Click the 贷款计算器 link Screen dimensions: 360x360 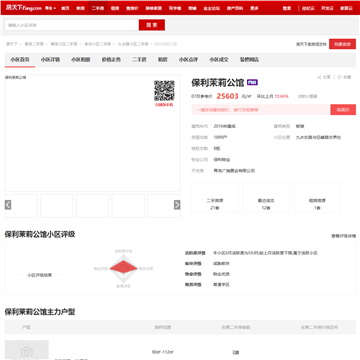307,96
